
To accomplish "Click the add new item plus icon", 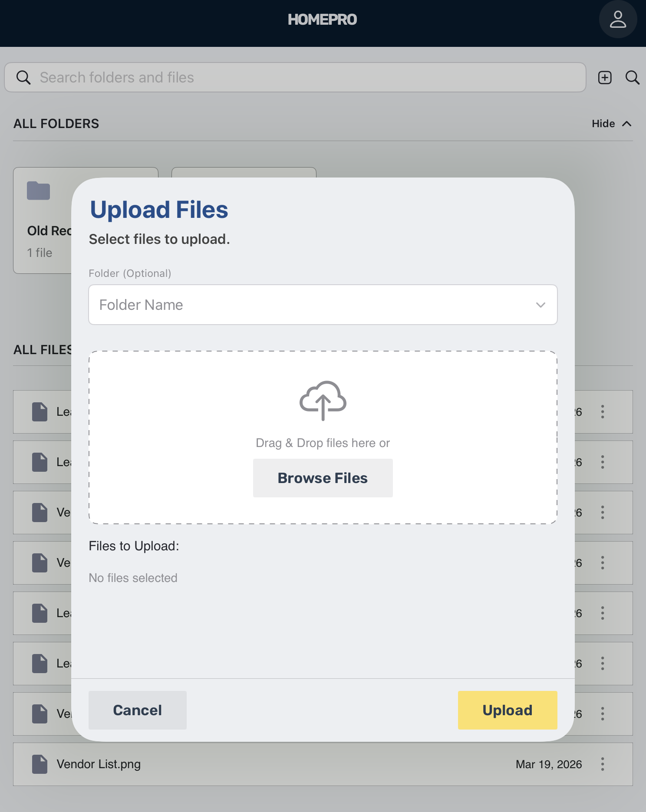I will 605,78.
